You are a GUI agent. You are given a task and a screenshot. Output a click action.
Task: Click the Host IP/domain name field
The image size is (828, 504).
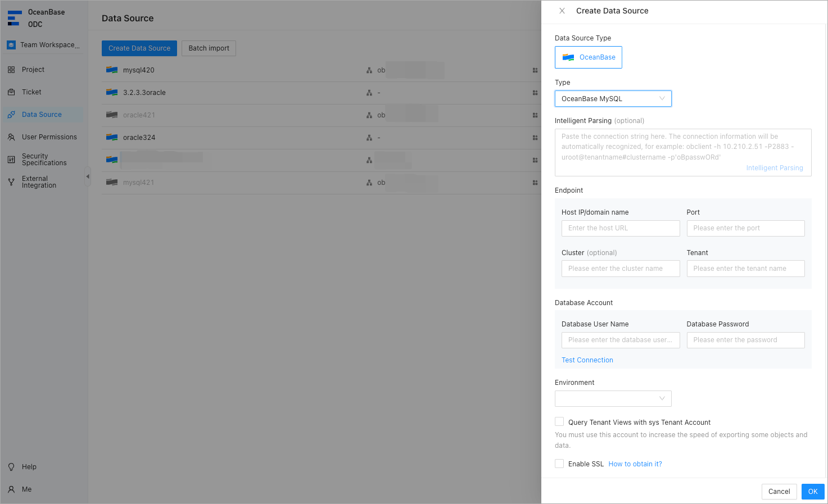point(620,228)
